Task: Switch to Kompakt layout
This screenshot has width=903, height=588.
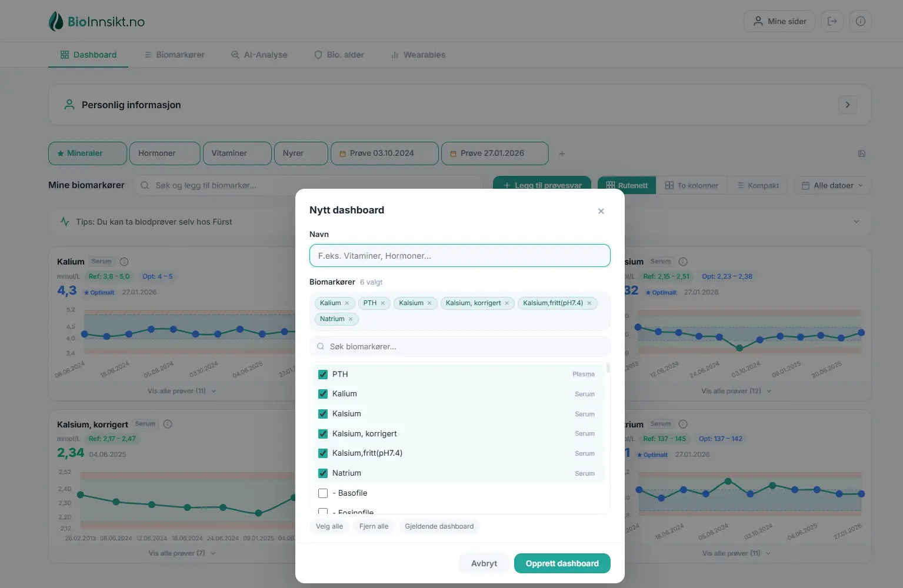Action: (758, 185)
